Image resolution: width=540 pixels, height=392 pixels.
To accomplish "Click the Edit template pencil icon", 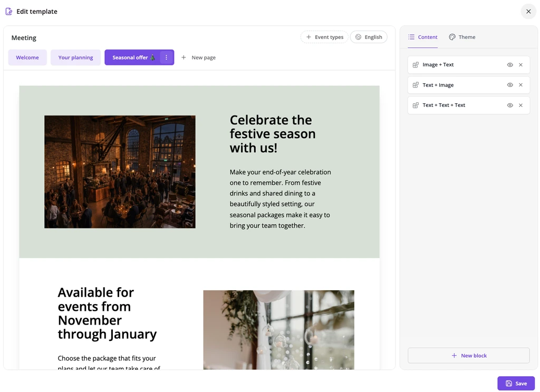I will click(x=9, y=12).
